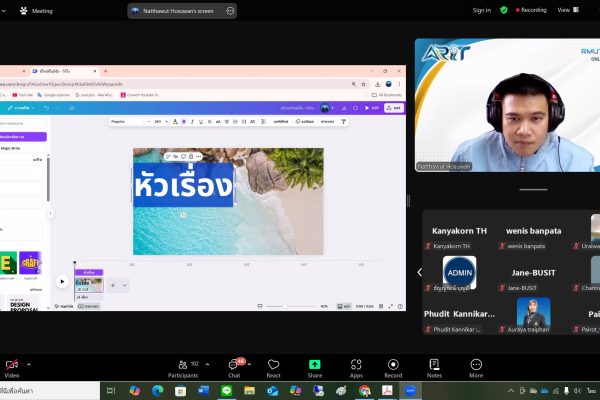Decrease font size with minus button
This screenshot has height=400, width=600.
148,122
